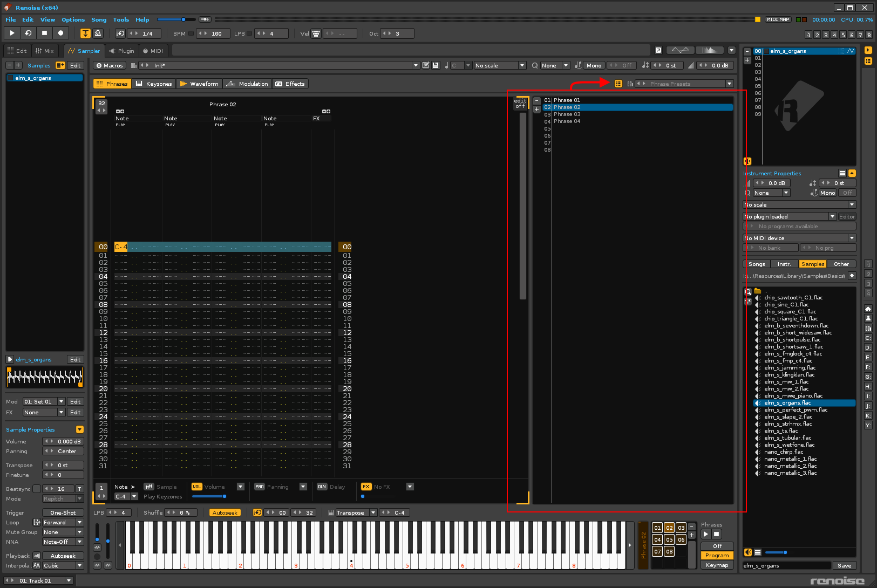Screen dimensions: 877x588
Task: Click the instrument properties list icon
Action: [842, 173]
